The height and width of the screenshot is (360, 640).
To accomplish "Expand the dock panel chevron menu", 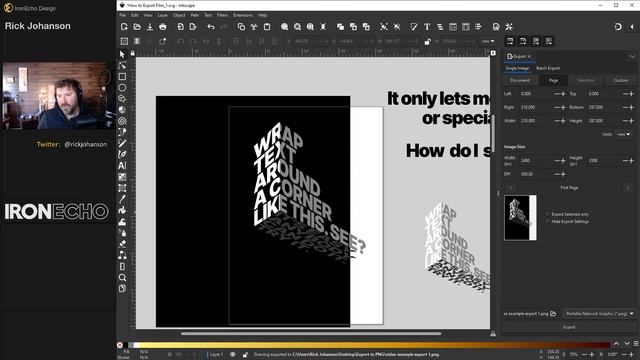I will click(x=632, y=56).
